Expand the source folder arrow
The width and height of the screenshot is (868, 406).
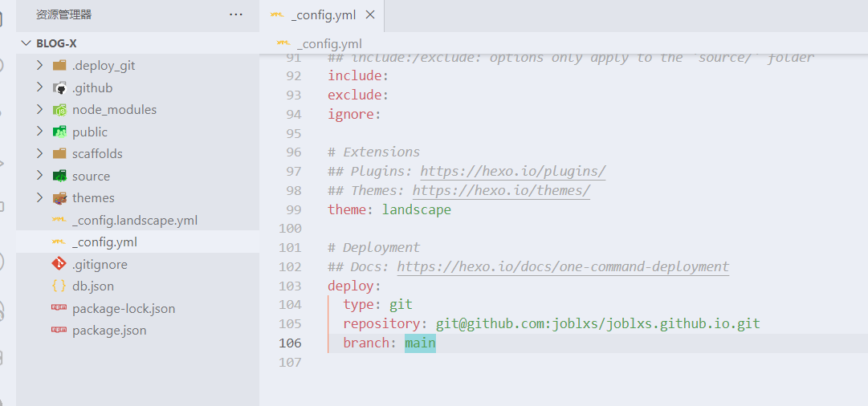pos(39,176)
